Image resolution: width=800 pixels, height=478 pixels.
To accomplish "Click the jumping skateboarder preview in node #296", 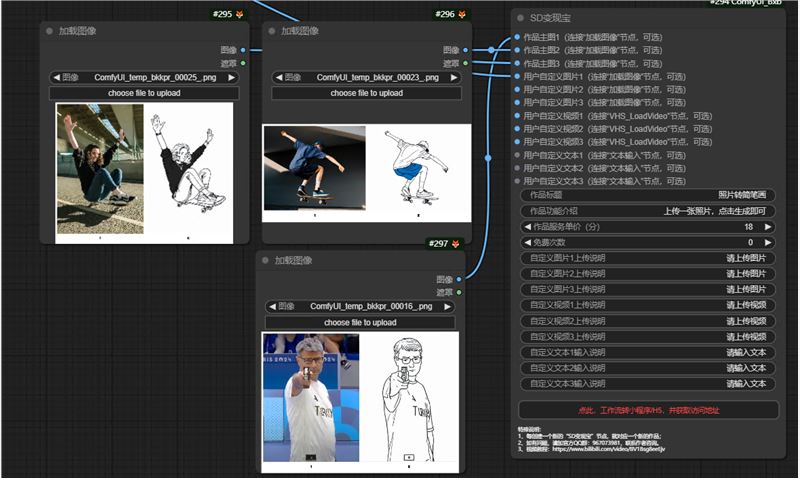I will [x=367, y=173].
